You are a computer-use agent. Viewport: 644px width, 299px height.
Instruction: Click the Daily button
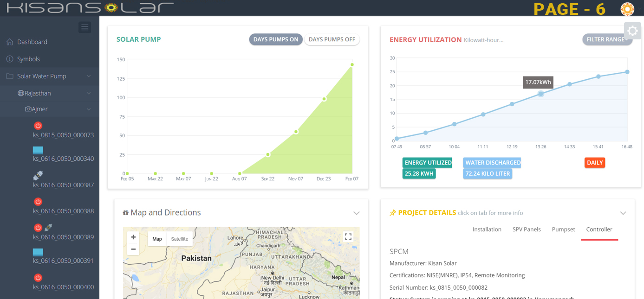[x=594, y=163]
